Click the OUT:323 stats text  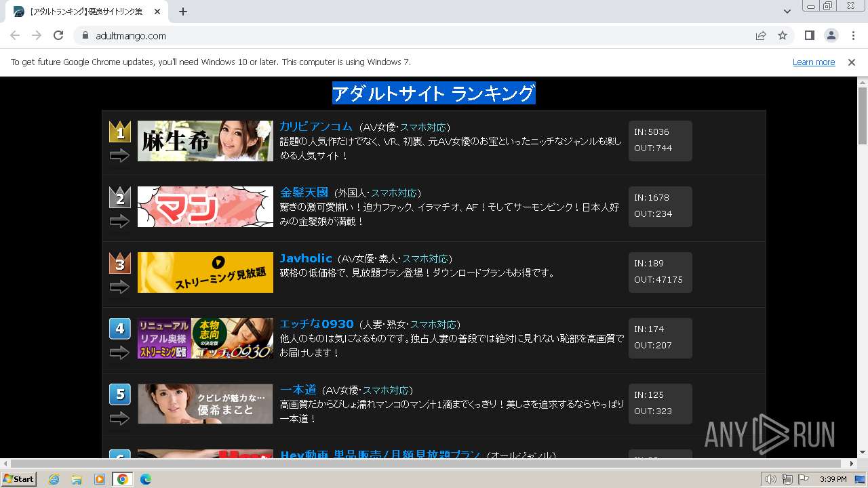click(x=653, y=411)
